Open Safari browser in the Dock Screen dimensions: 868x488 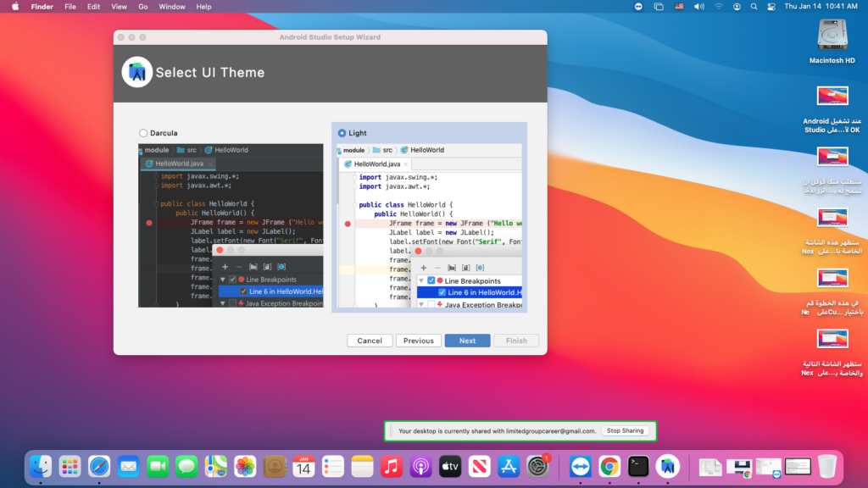coord(99,467)
